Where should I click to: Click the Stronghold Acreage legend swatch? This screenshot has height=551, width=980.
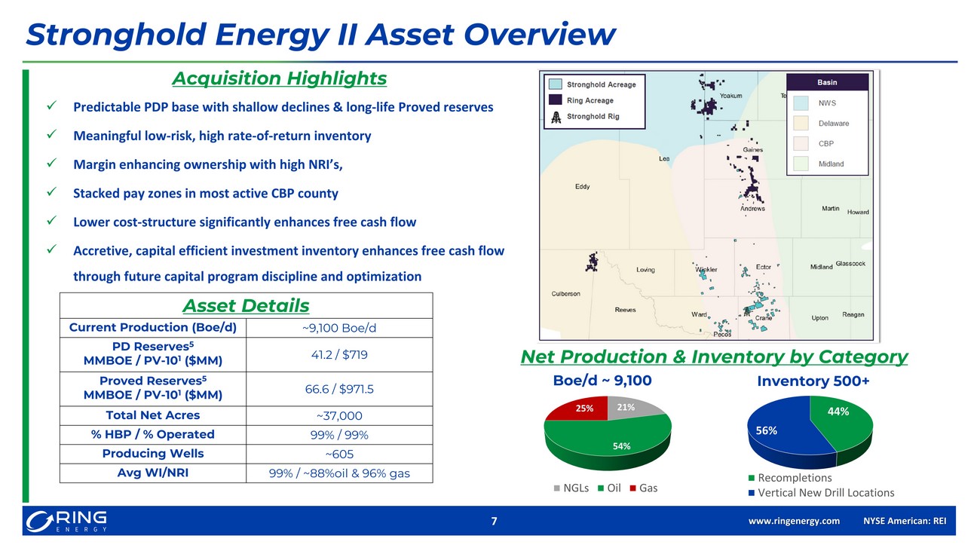click(x=555, y=84)
